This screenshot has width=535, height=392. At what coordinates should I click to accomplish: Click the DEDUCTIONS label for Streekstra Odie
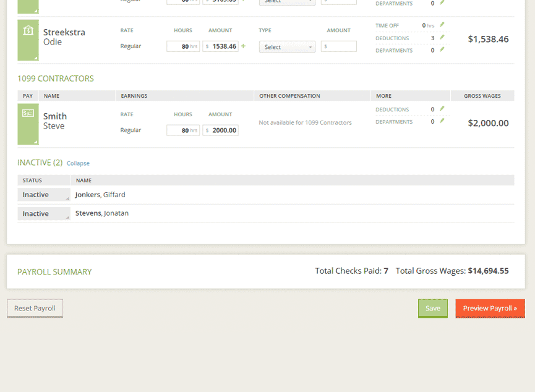pos(392,38)
